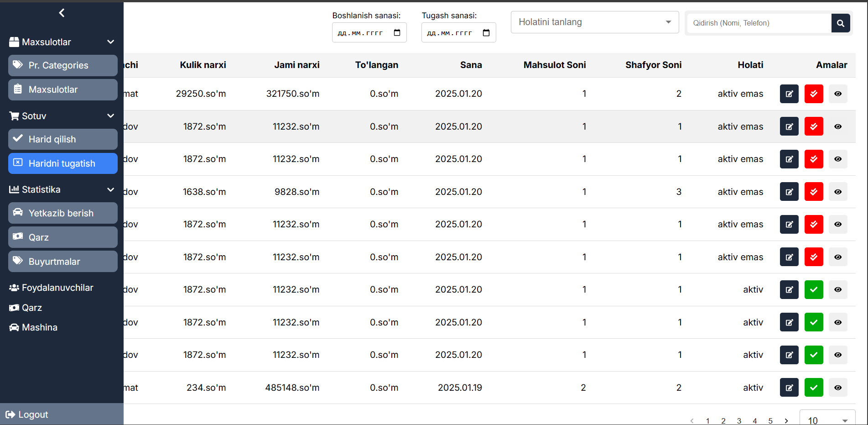Collapse the Statistika sidebar group
Screen dimensions: 868x425
[62, 189]
